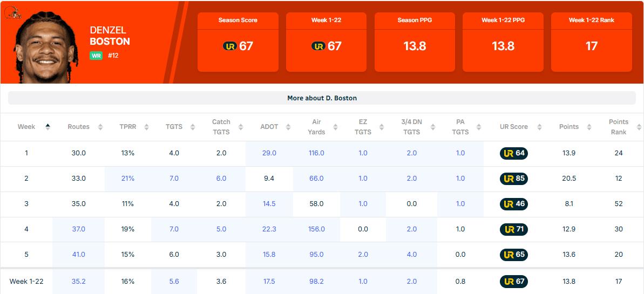
Task: Select the Week 1-22 PPG card
Action: click(x=503, y=42)
